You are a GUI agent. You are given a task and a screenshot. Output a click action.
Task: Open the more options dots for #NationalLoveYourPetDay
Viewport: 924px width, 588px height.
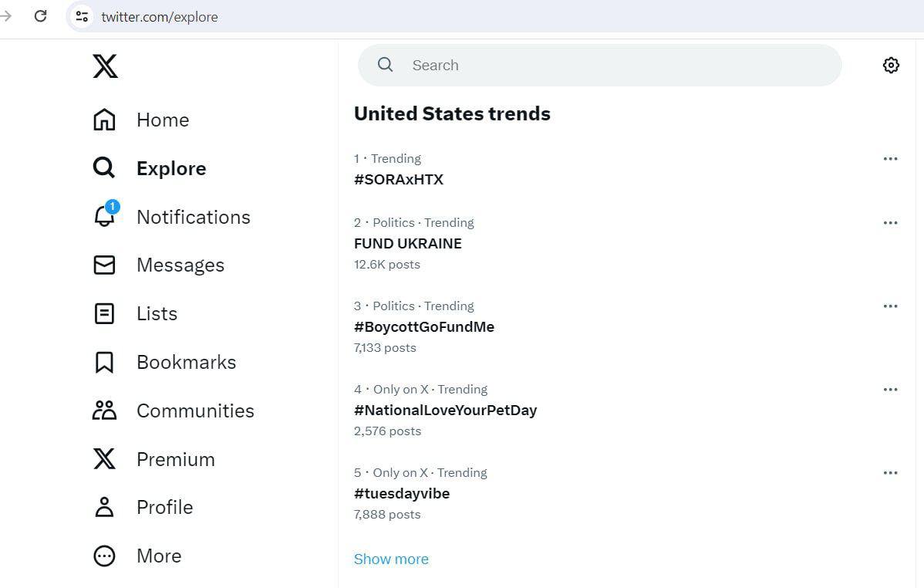point(890,389)
